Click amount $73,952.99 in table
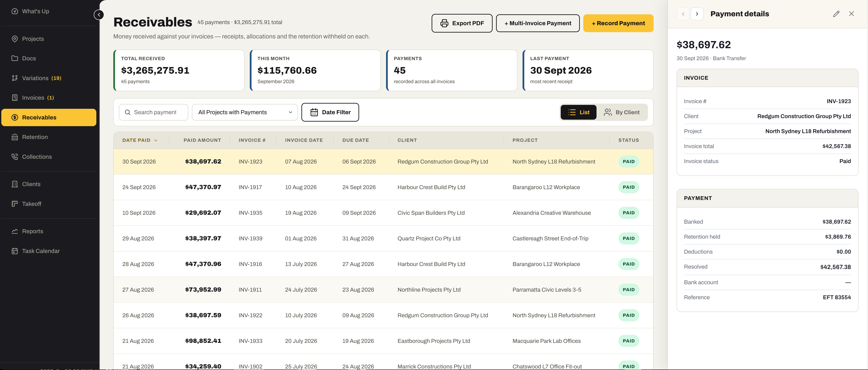 (x=203, y=290)
